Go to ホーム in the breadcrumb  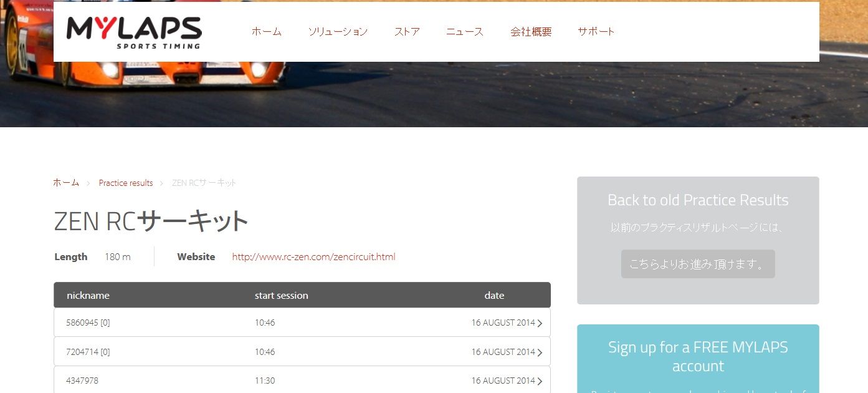tap(66, 183)
